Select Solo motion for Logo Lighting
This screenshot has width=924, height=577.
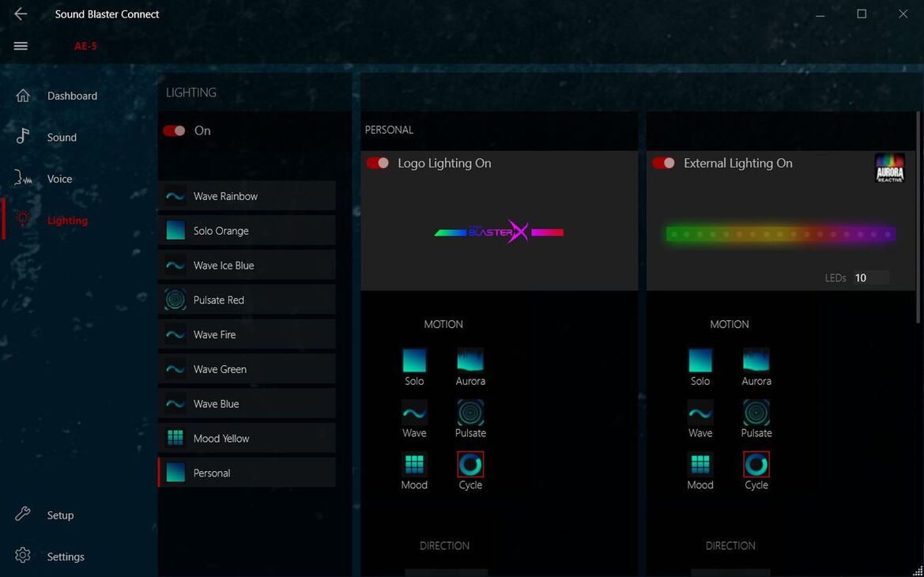[x=414, y=360]
